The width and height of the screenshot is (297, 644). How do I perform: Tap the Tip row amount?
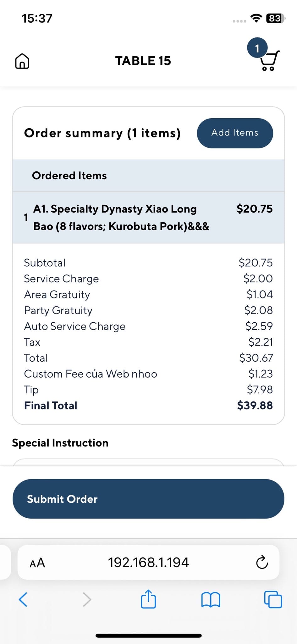(260, 390)
